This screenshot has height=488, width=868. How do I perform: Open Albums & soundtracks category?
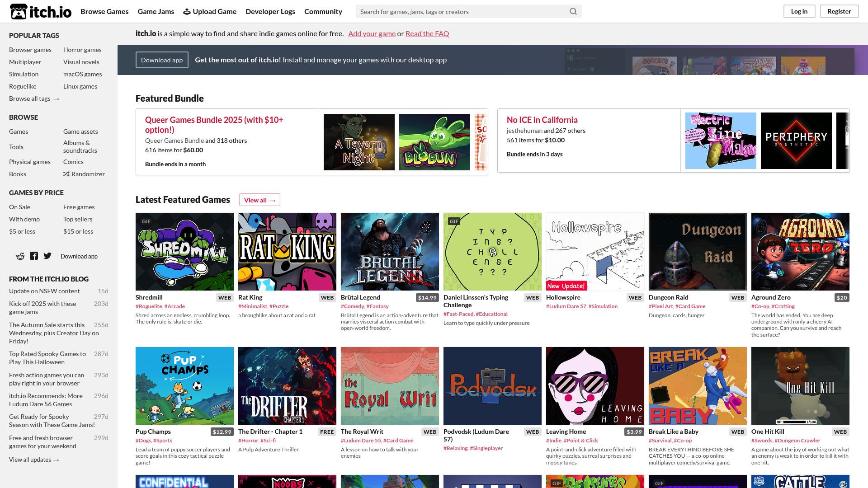point(80,146)
